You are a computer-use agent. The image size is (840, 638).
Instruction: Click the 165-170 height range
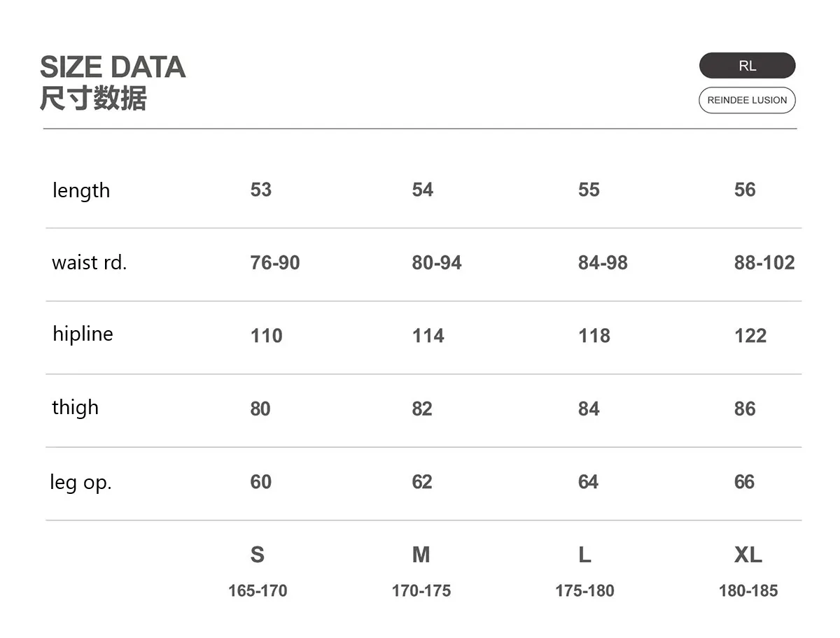258,590
